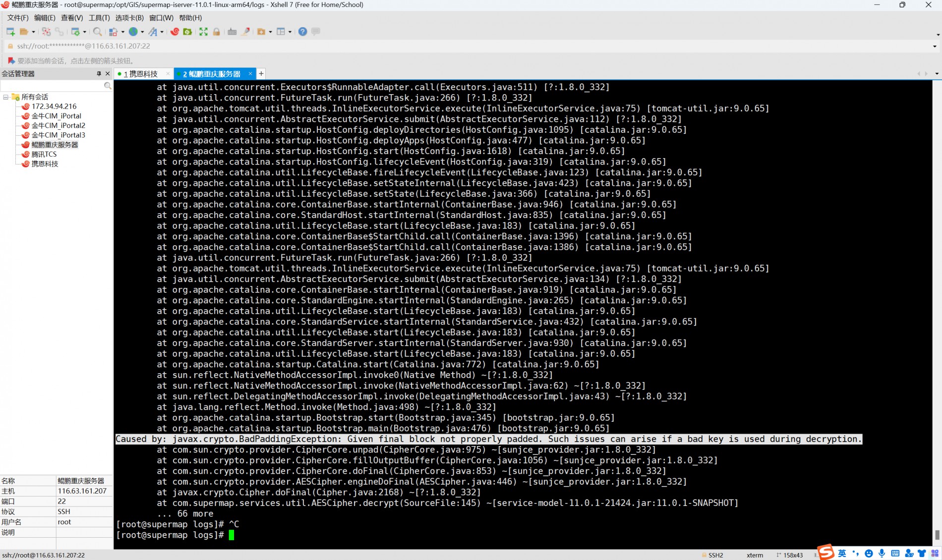Image resolution: width=942 pixels, height=560 pixels.
Task: Expand the Encoding dropdown arrow
Action: click(142, 32)
